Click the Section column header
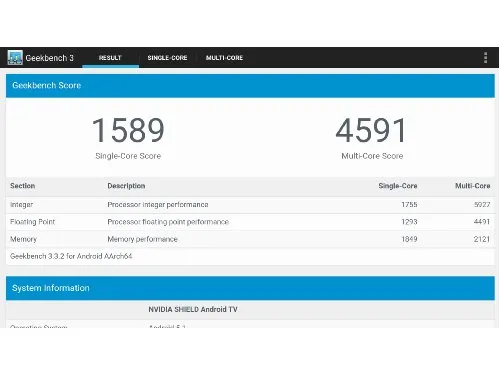Viewport: 500px width, 375px height. click(x=23, y=186)
